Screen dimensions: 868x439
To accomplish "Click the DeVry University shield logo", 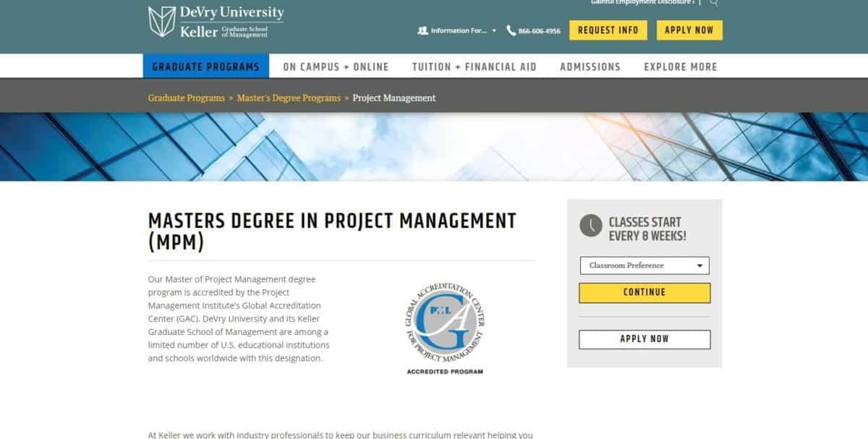I will [162, 21].
